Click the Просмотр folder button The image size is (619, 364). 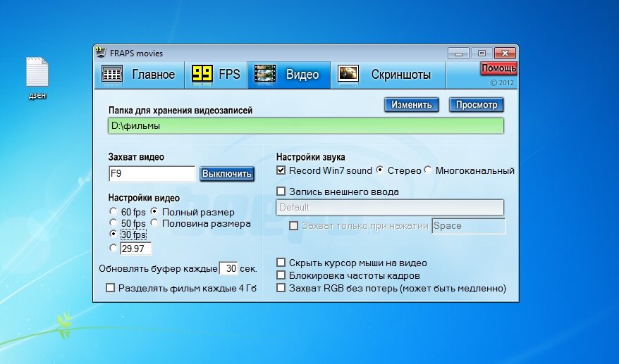click(x=477, y=105)
